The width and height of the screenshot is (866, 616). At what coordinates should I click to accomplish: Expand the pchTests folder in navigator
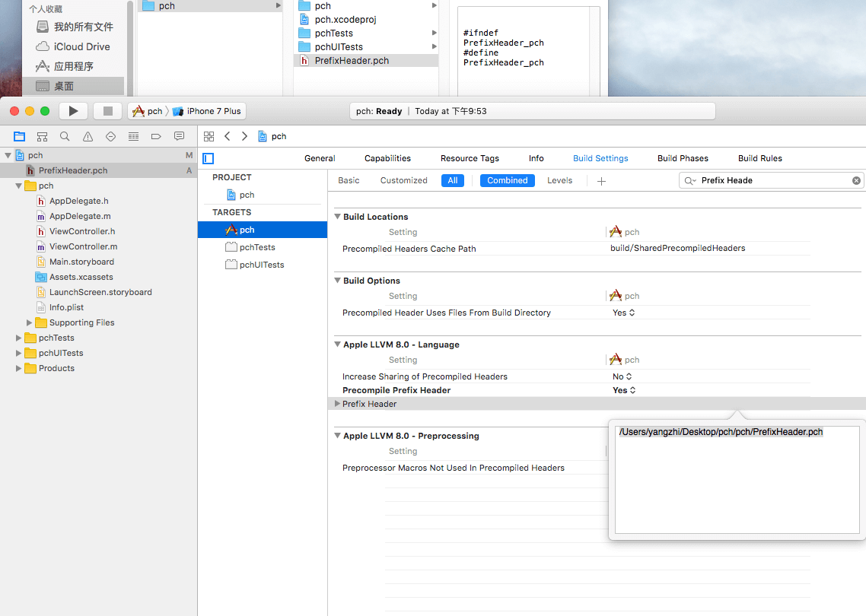19,338
